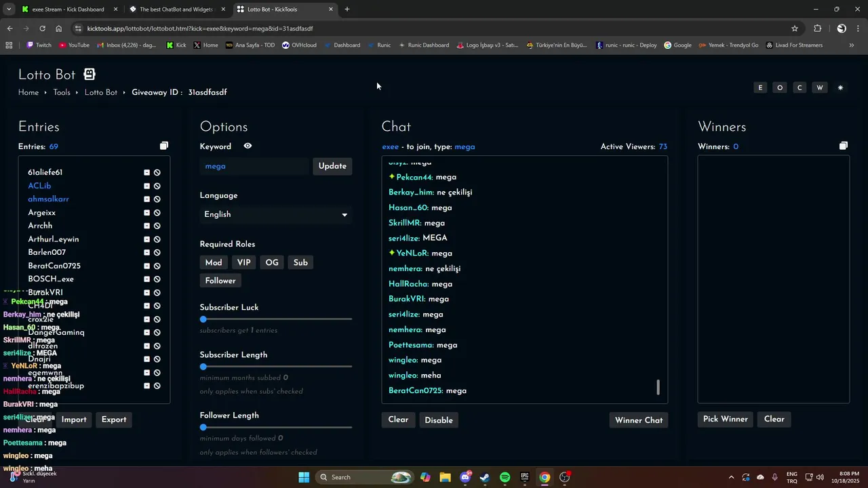
Task: Adjust the Subscriber Length slider
Action: coord(276,367)
